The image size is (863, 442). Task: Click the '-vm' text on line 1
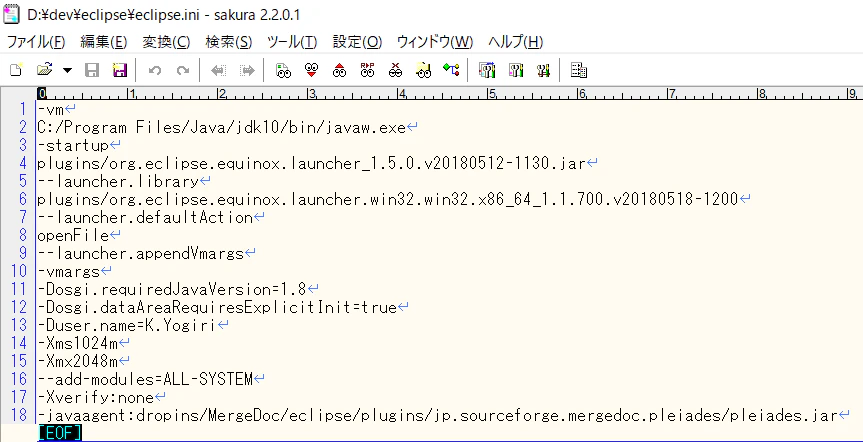(x=51, y=111)
